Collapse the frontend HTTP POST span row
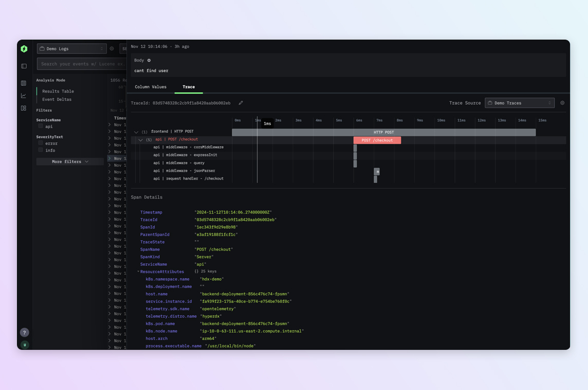Screen dimensions: 588x390 tap(136, 132)
